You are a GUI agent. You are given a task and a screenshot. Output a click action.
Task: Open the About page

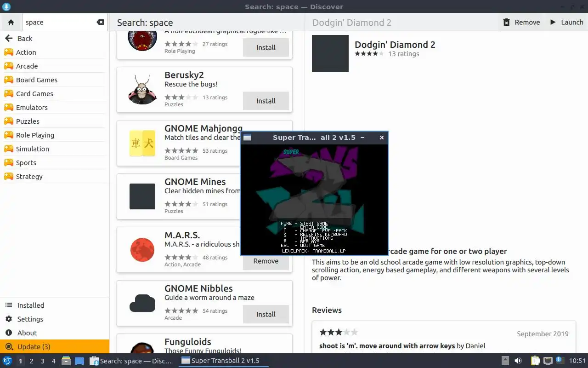[55, 333]
